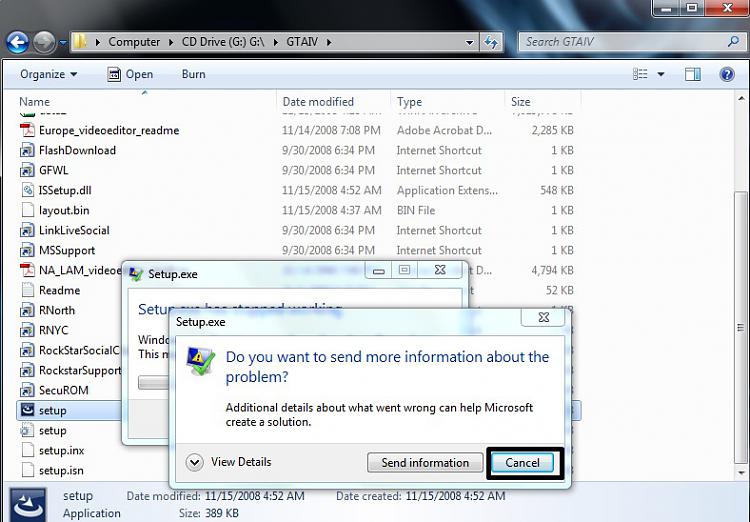This screenshot has height=522, width=750.
Task: Select the SecuROM shortcut icon
Action: [x=28, y=390]
